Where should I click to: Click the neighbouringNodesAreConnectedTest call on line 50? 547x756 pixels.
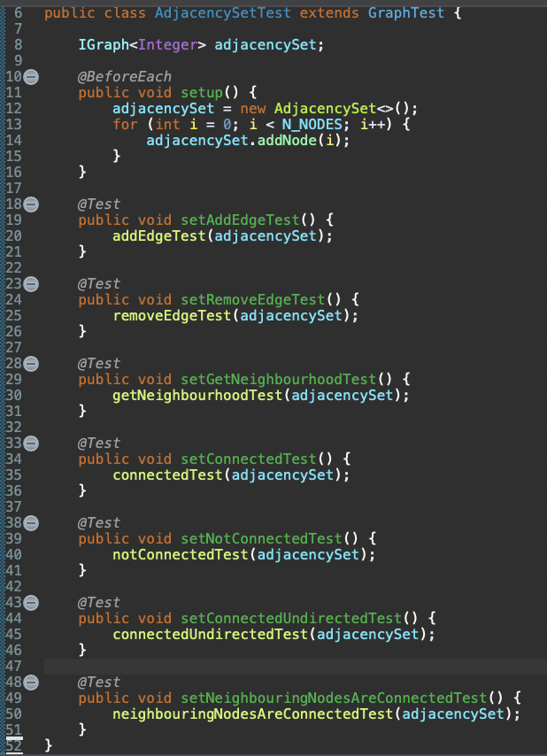[253, 714]
